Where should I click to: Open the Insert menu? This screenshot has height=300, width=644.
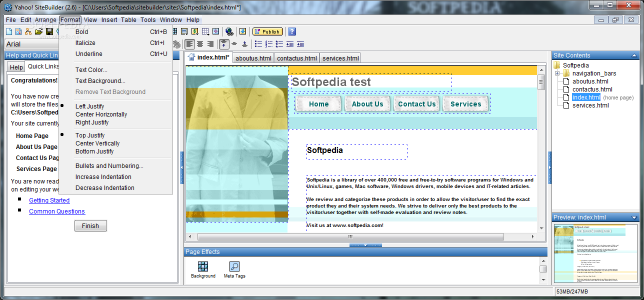click(x=109, y=20)
